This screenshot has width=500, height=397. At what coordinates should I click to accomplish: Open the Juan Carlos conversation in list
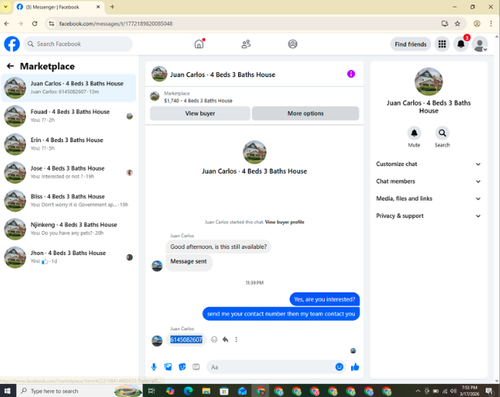point(68,88)
